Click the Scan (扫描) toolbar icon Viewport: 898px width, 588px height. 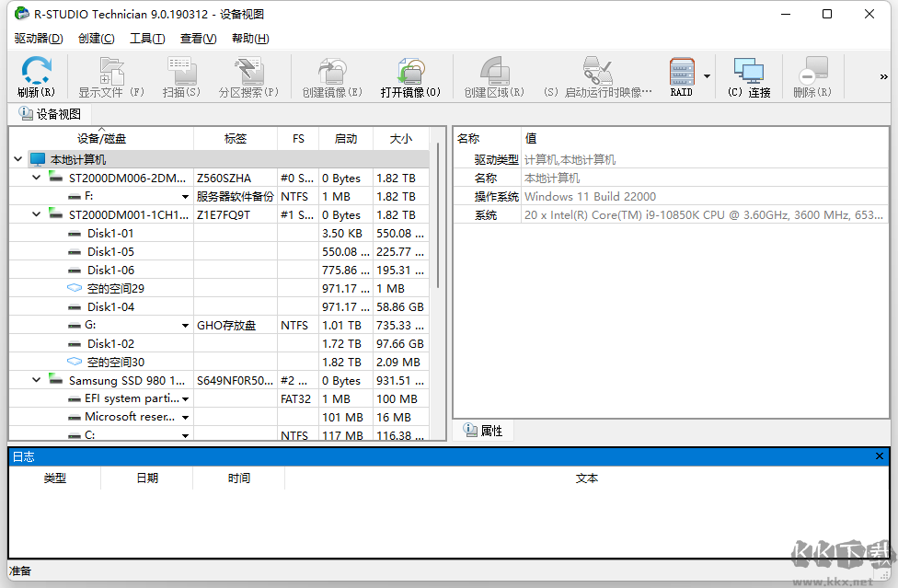[181, 76]
